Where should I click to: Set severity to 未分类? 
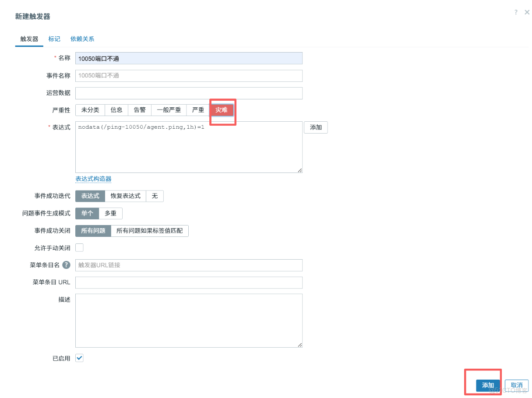90,110
